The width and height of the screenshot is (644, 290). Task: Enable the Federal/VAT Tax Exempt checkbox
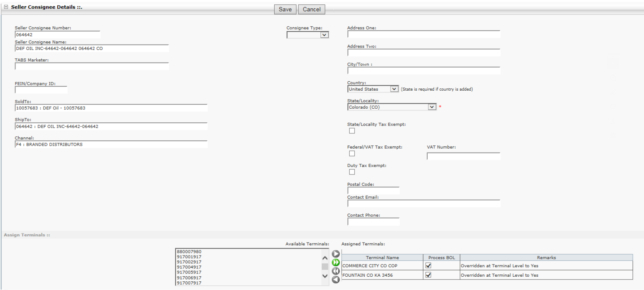(352, 154)
